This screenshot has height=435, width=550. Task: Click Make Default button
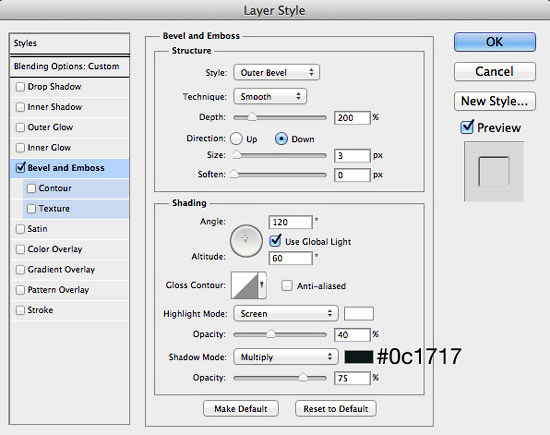point(241,409)
